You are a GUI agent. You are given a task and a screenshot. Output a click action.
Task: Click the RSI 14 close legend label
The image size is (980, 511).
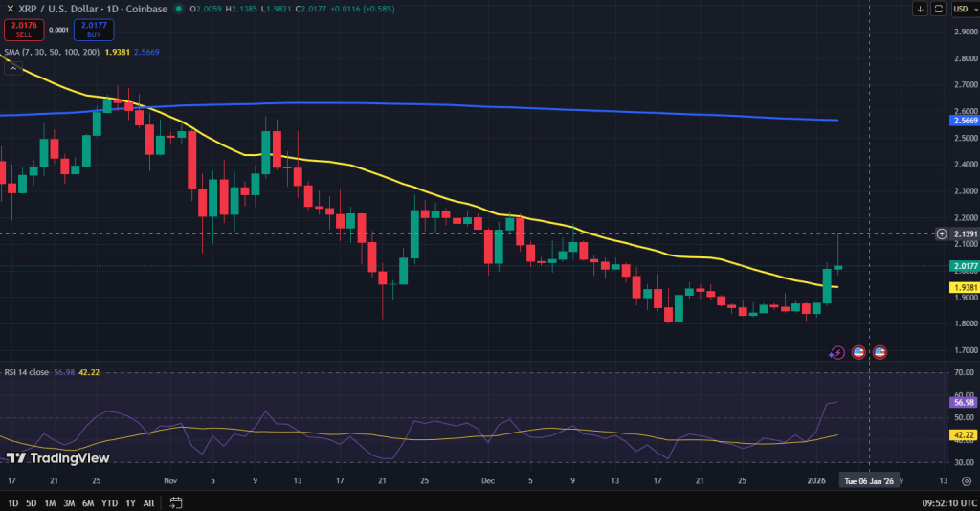click(26, 372)
